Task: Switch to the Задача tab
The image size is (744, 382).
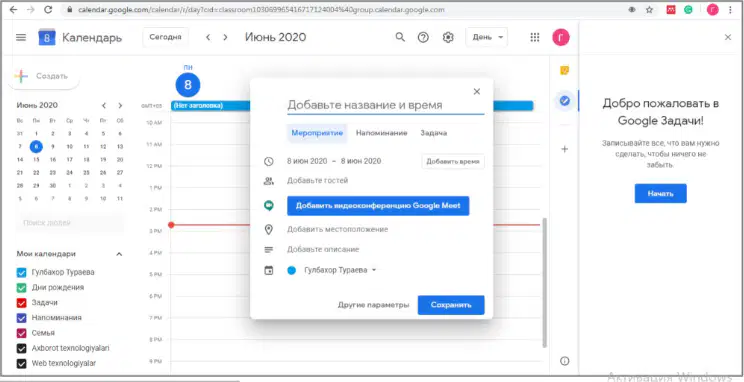Action: point(433,133)
